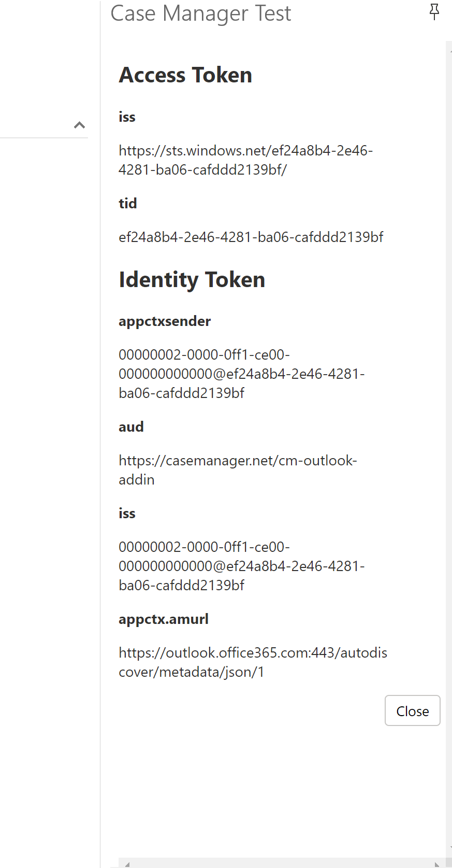Click the horizontal scrollbar left arrow
The image size is (452, 868).
tap(127, 864)
